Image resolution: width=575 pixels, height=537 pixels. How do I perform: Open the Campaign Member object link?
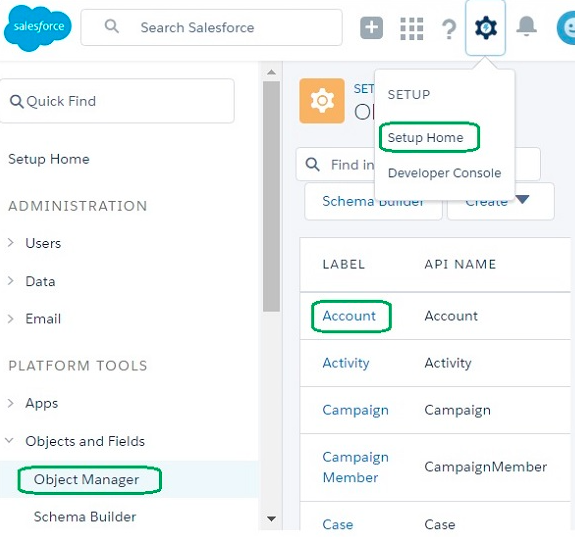pyautogui.click(x=355, y=467)
